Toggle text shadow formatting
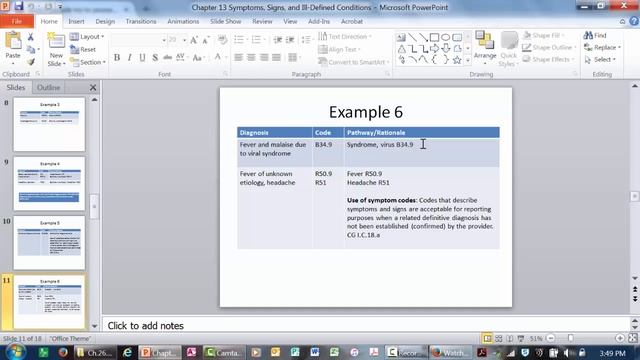 click(155, 58)
